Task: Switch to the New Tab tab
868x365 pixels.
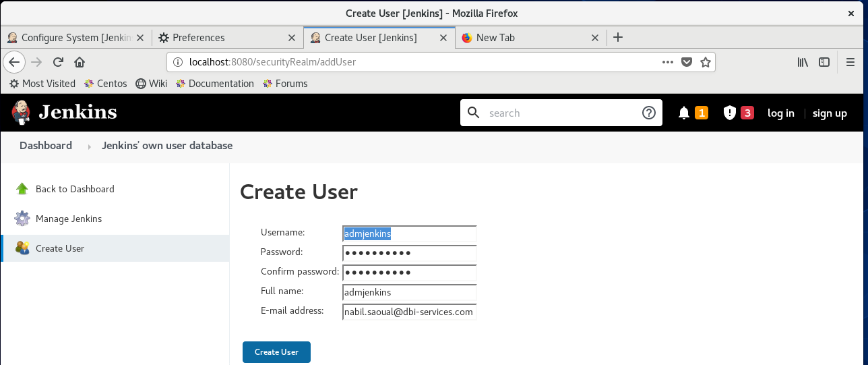Action: click(531, 38)
